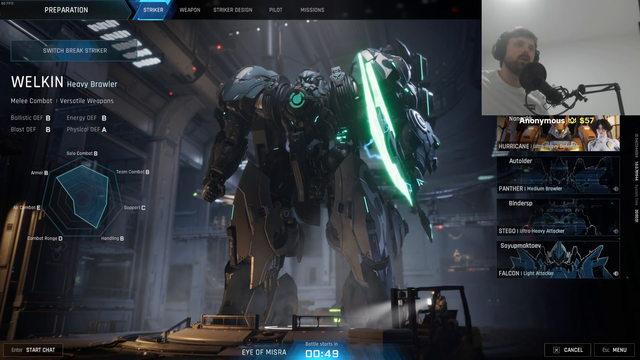Go to the Pilot tab

(x=276, y=10)
